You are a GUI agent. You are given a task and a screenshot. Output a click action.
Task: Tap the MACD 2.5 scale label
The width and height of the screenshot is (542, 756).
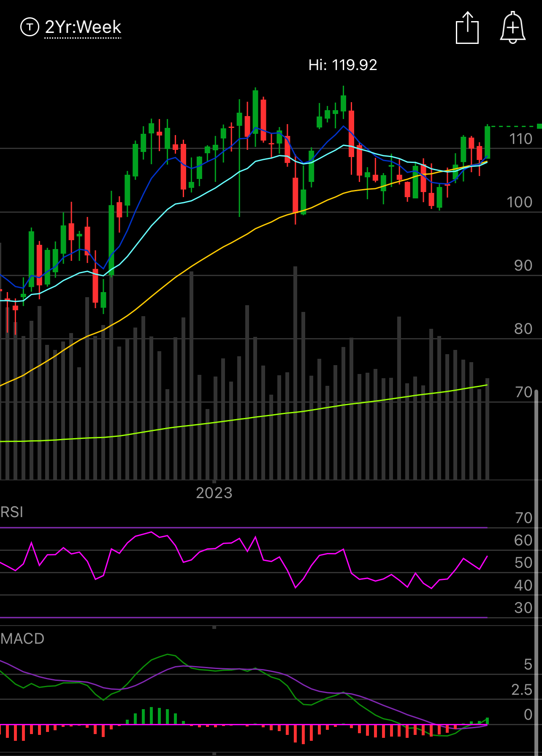[522, 690]
